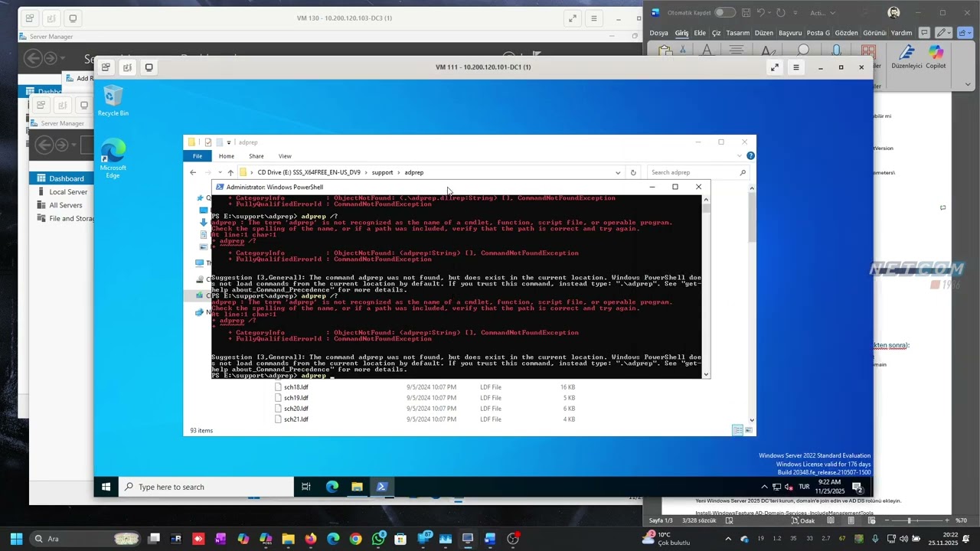Click the Word save icon
This screenshot has width=980, height=551.
click(746, 13)
